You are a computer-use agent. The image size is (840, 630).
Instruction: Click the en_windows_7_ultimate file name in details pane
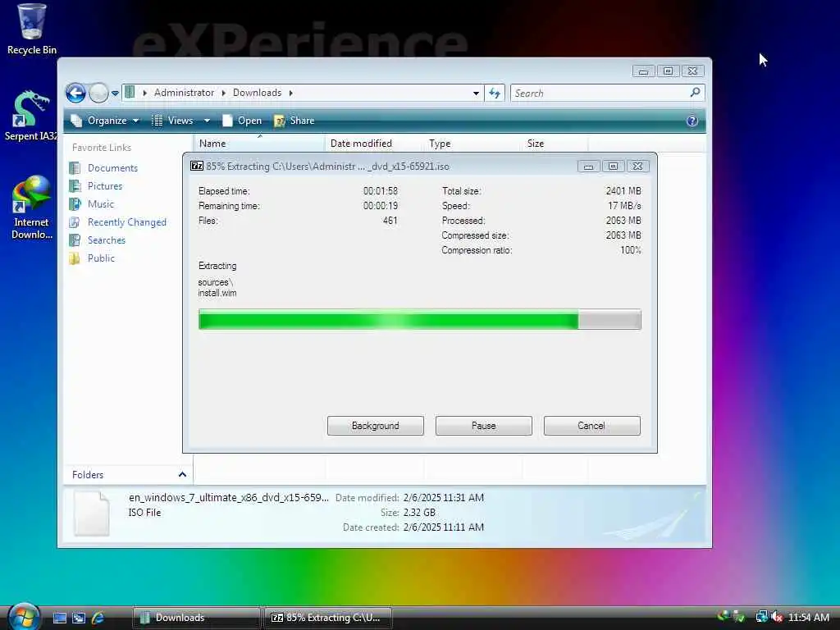pos(229,497)
